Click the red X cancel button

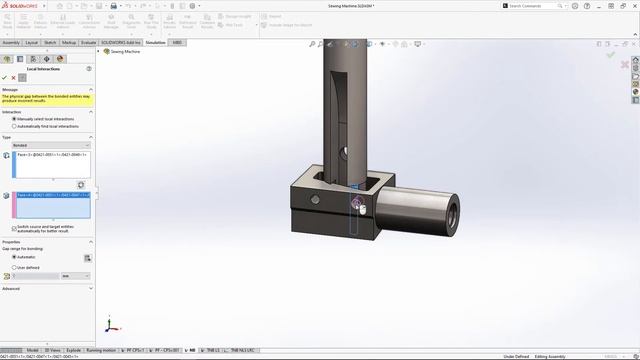pos(13,78)
